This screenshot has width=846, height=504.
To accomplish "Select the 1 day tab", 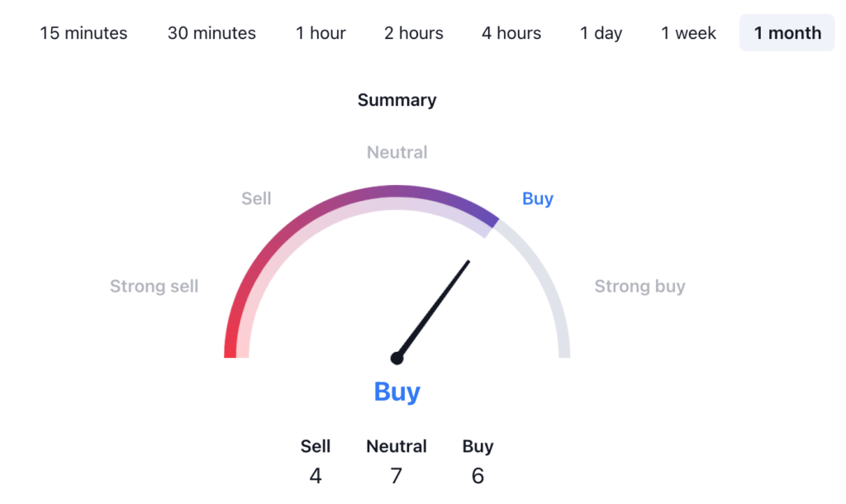I will [x=601, y=34].
